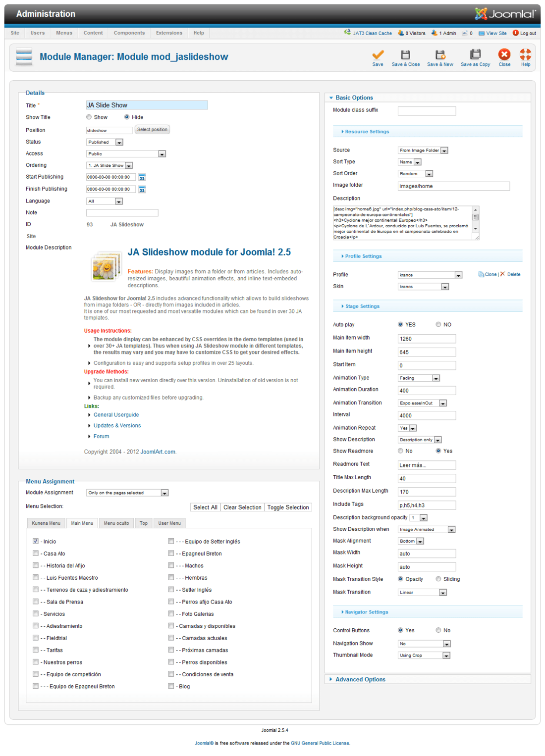Collapse the Basic Options section
This screenshot has height=756, width=545.
click(354, 98)
